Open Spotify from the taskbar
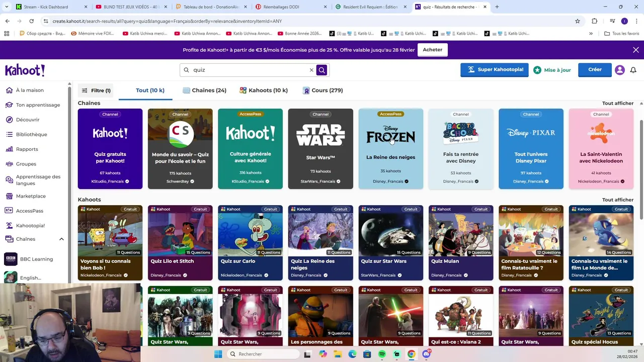The image size is (644, 362). 382,354
